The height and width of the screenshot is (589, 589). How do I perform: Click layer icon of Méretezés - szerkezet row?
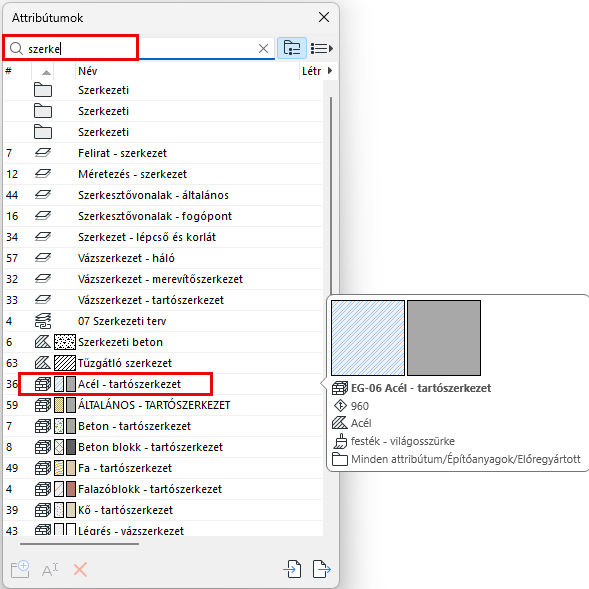pyautogui.click(x=43, y=174)
